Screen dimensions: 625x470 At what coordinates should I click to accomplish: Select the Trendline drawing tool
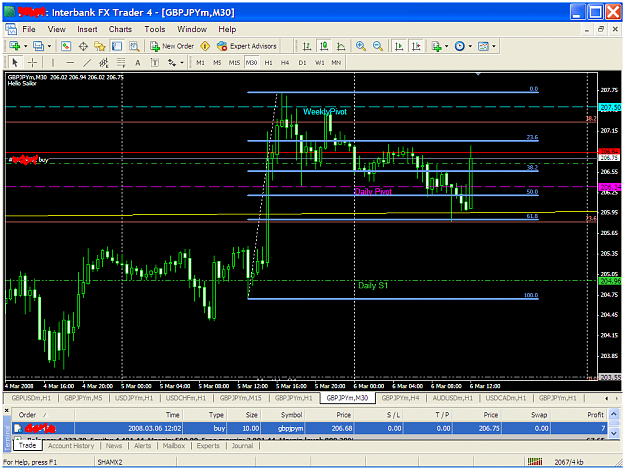pos(87,63)
